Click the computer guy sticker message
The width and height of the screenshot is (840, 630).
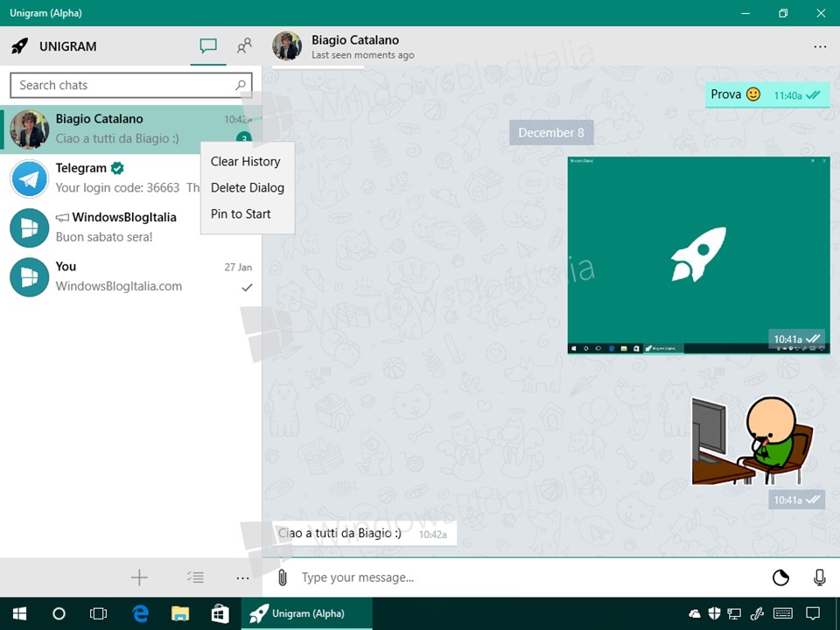click(x=752, y=440)
